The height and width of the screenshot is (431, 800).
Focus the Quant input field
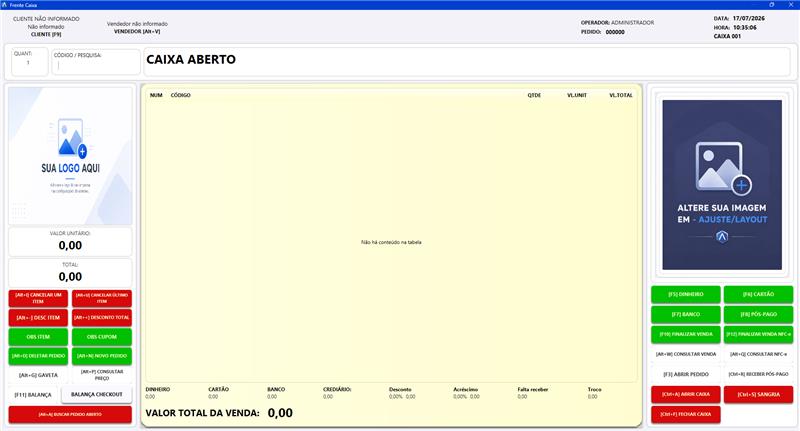pyautogui.click(x=30, y=62)
